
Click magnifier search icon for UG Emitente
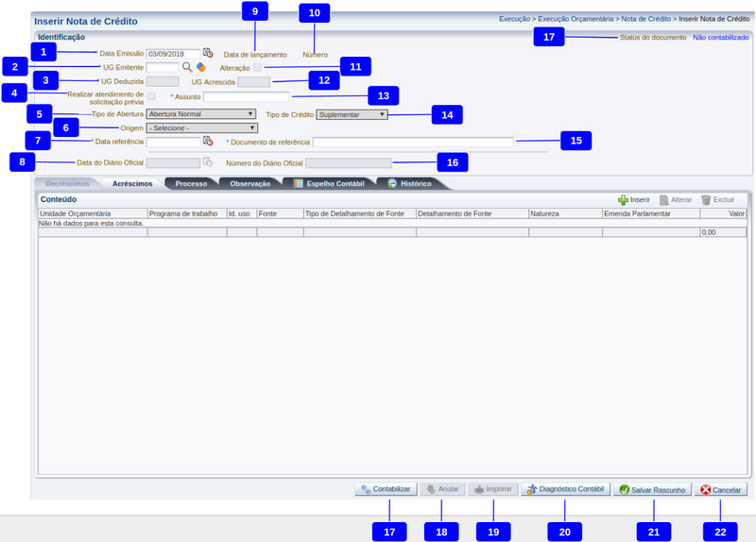[x=187, y=68]
